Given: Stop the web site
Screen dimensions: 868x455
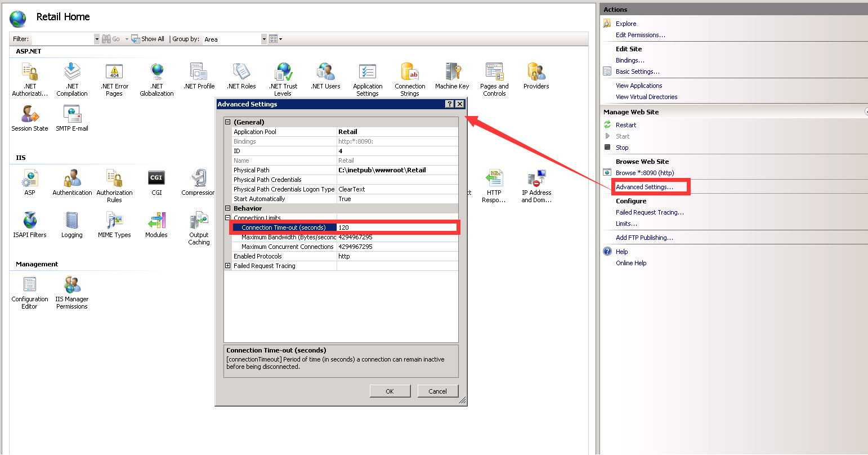Looking at the screenshot, I should [x=622, y=148].
